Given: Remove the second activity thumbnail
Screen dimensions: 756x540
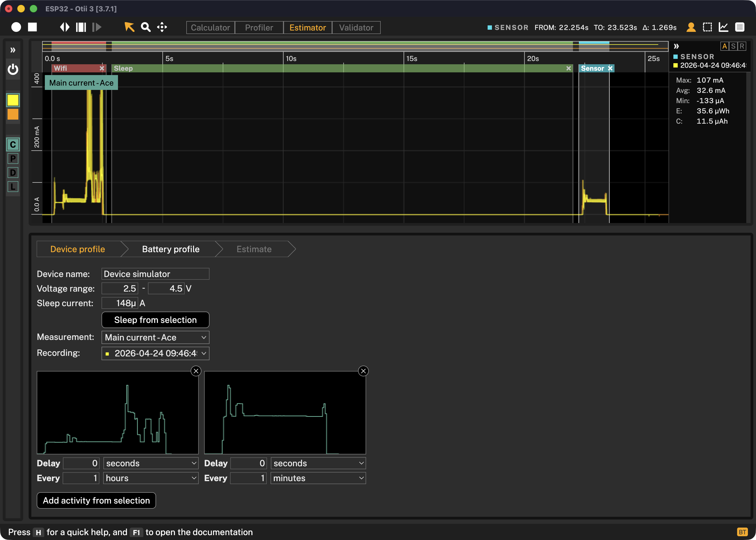Looking at the screenshot, I should coord(363,371).
